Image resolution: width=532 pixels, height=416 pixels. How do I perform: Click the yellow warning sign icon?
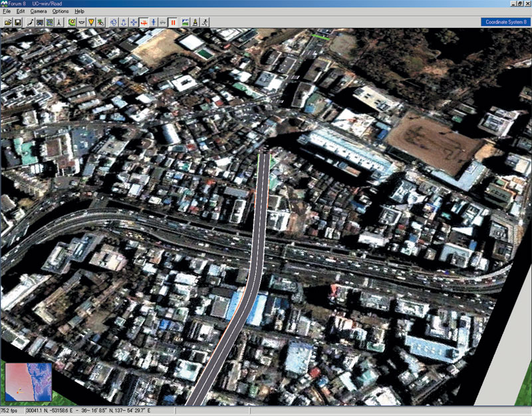click(x=91, y=23)
